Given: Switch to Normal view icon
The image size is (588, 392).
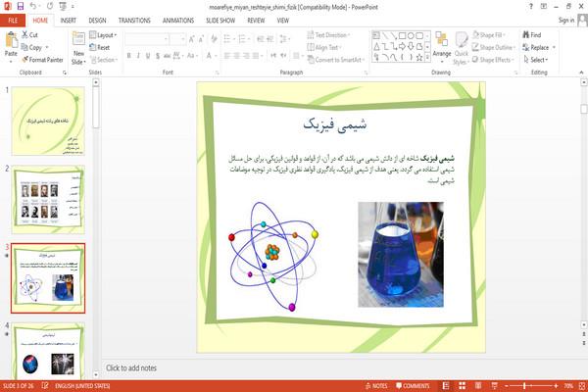Looking at the screenshot, I should (446, 385).
